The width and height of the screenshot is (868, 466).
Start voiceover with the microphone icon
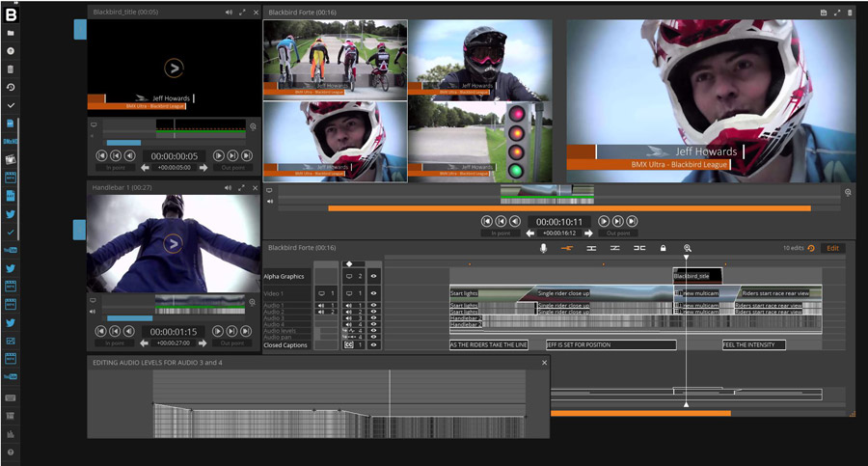click(543, 248)
